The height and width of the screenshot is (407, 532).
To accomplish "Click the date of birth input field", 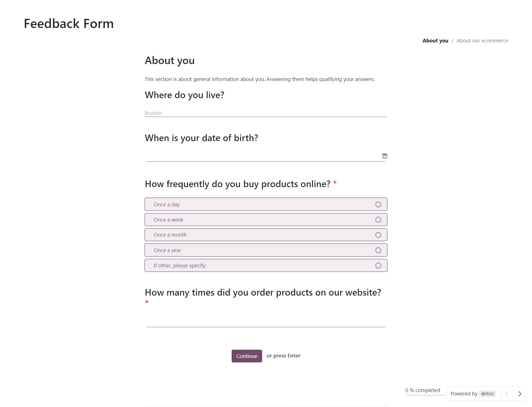I will (263, 156).
